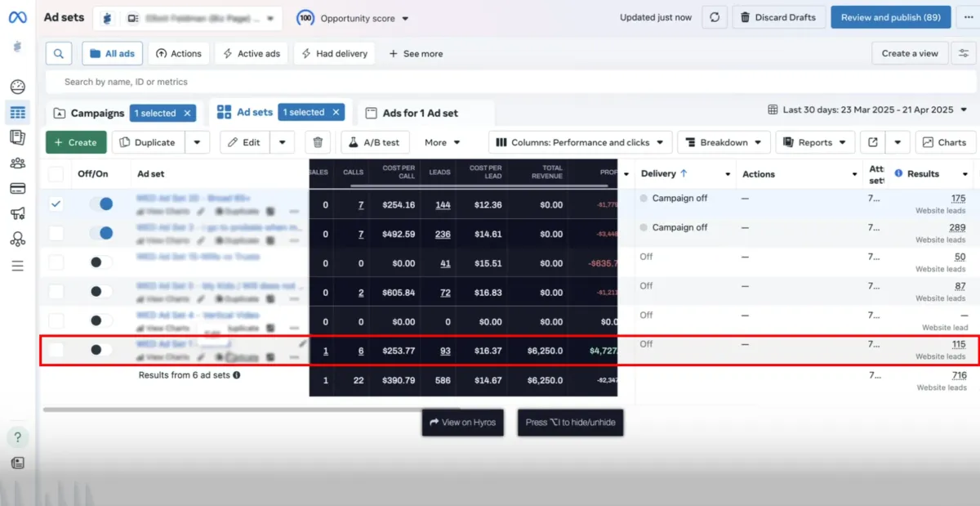Open the Audiences people icon in sidebar

(x=17, y=163)
